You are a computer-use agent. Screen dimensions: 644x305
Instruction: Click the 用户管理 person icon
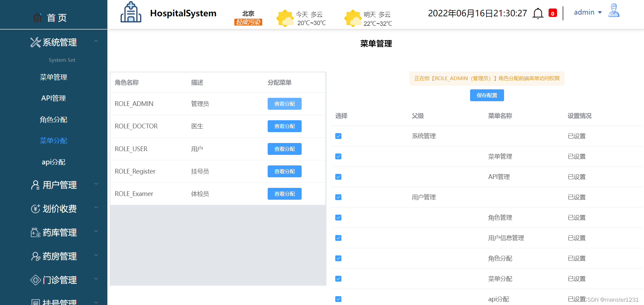(x=35, y=185)
